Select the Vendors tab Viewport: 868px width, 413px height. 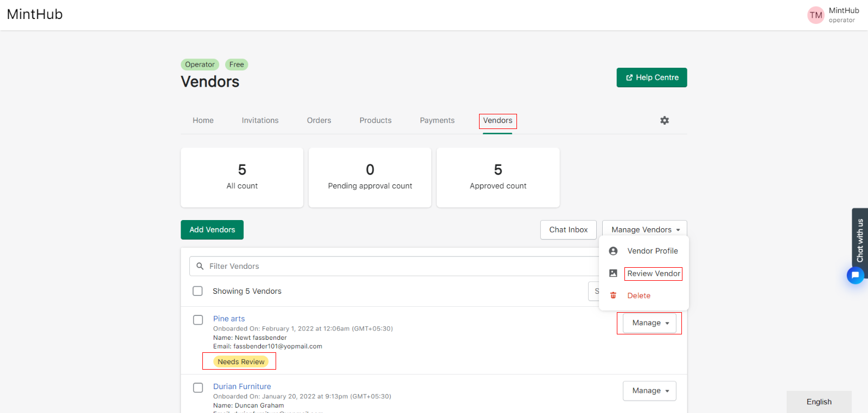497,120
